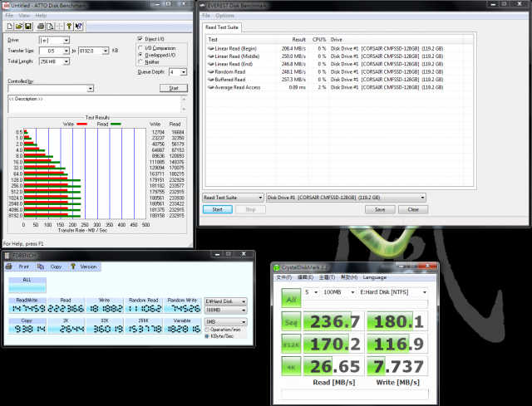Open the Drive dropdown in ATTO
Screen dimensions: 532x406
(66, 41)
